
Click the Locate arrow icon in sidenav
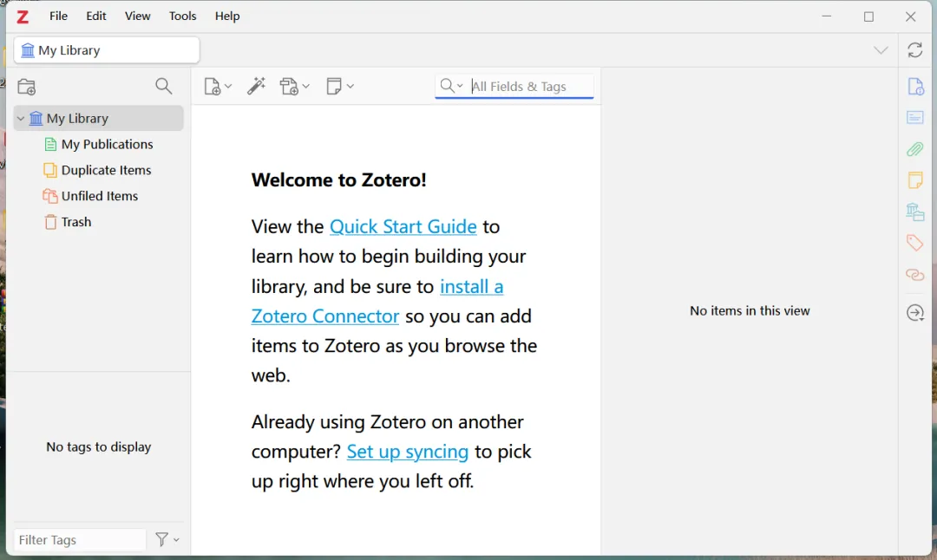[915, 313]
